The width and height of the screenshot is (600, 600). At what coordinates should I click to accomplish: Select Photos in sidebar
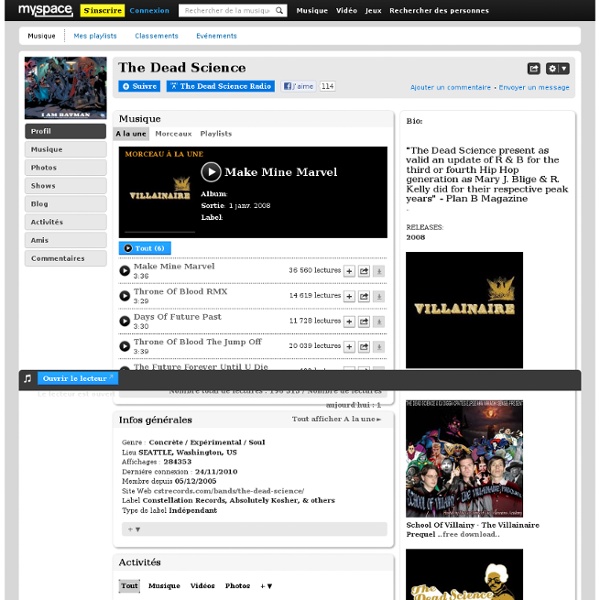click(x=65, y=168)
